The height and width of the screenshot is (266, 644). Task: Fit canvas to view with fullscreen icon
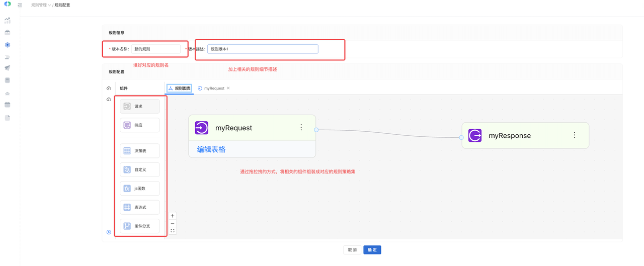click(173, 231)
